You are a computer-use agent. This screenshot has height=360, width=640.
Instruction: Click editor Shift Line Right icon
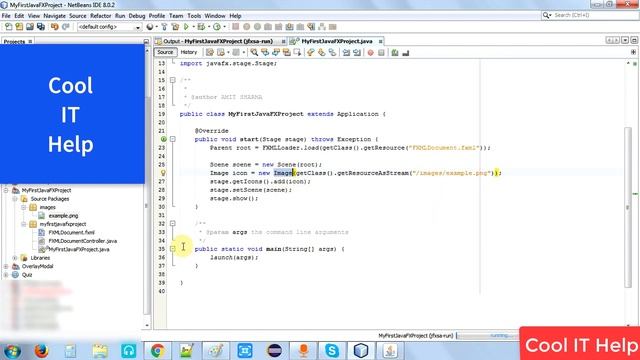(x=357, y=53)
